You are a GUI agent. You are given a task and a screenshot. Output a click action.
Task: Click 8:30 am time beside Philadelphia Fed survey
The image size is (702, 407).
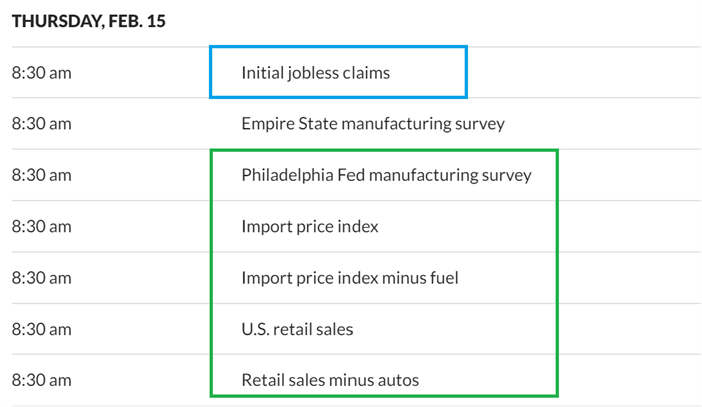(x=42, y=175)
